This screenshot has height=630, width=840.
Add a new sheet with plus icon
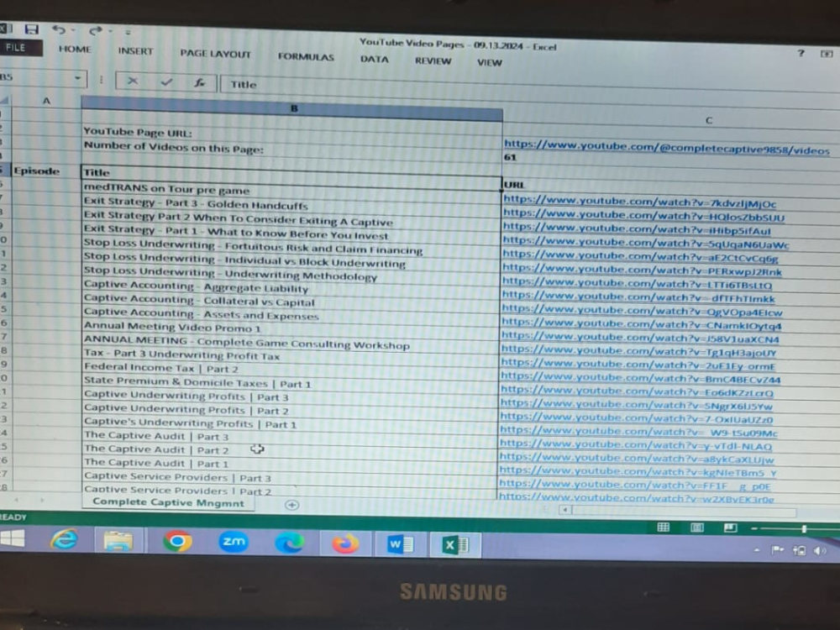coord(292,505)
